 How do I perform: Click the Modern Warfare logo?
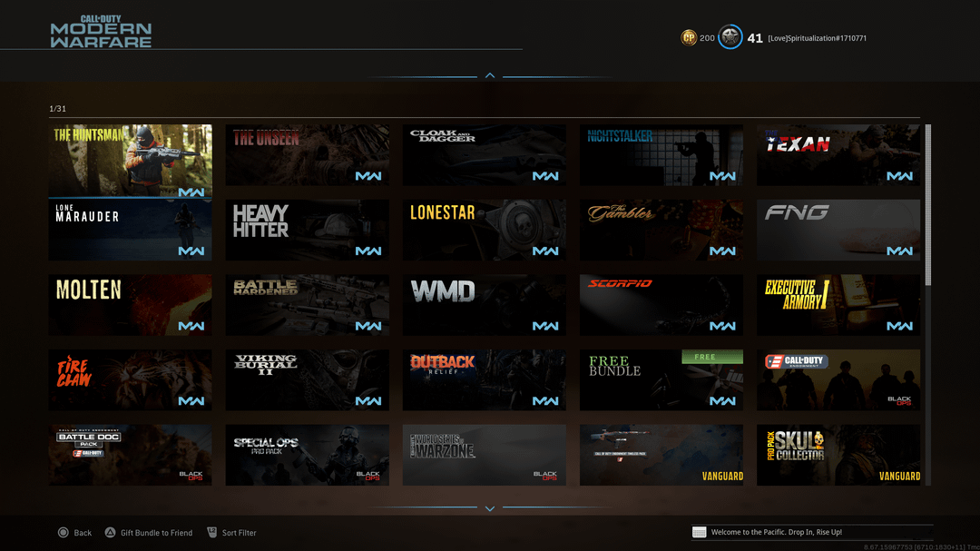(101, 32)
